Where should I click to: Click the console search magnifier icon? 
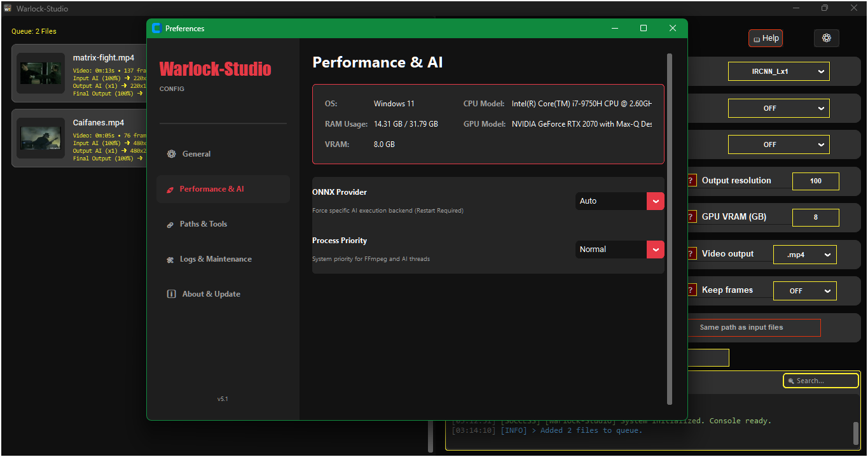tap(791, 381)
